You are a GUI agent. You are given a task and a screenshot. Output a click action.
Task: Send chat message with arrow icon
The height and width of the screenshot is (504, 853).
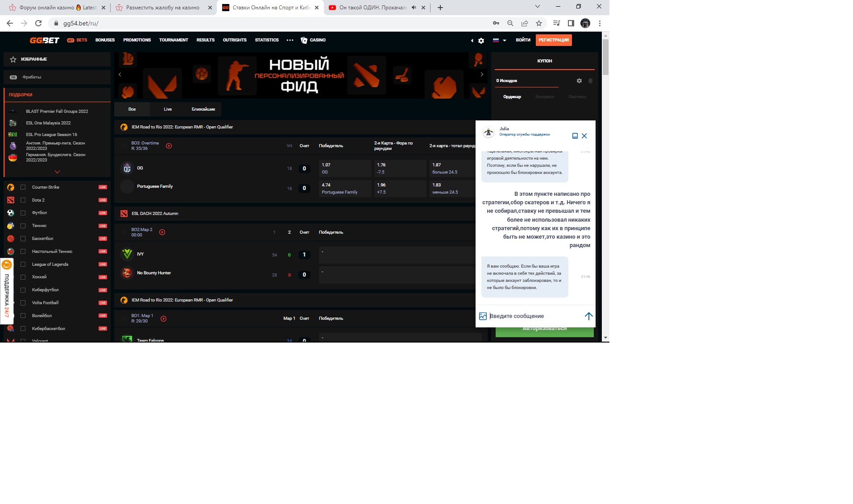tap(588, 316)
